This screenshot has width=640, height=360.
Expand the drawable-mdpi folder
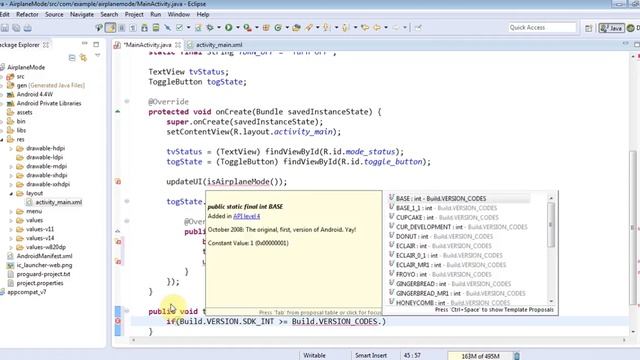pyautogui.click(x=11, y=167)
